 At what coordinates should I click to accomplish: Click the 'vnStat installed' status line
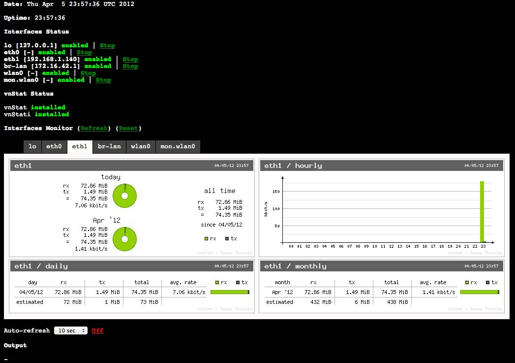pyautogui.click(x=35, y=107)
